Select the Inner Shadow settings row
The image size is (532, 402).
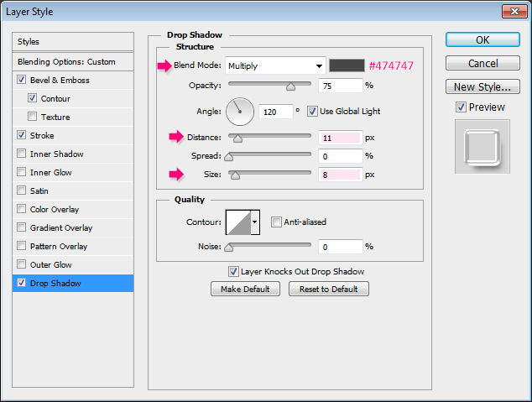[73, 154]
